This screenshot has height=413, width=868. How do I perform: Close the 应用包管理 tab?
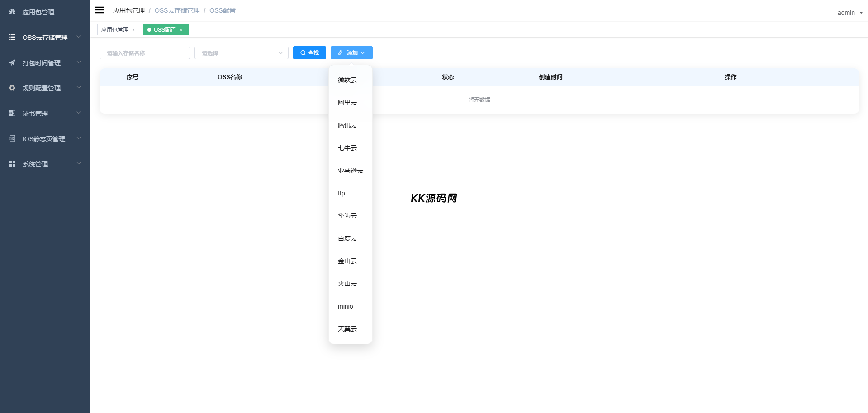(133, 30)
